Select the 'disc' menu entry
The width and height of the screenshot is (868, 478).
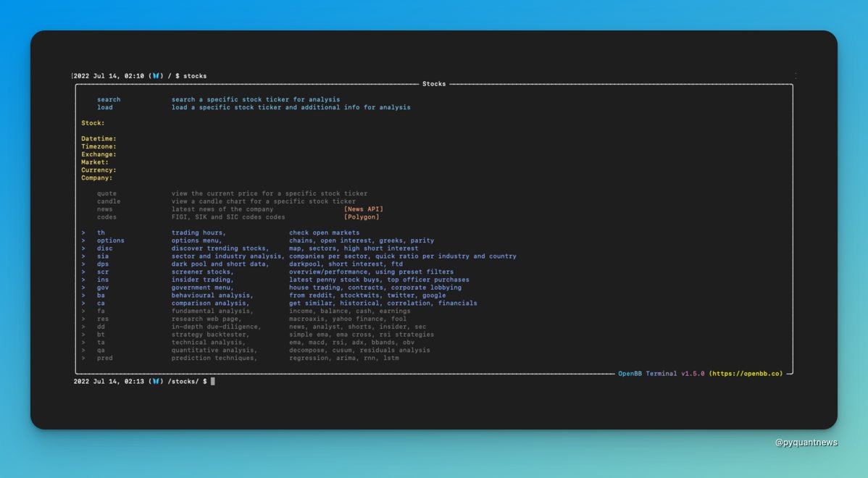click(104, 248)
